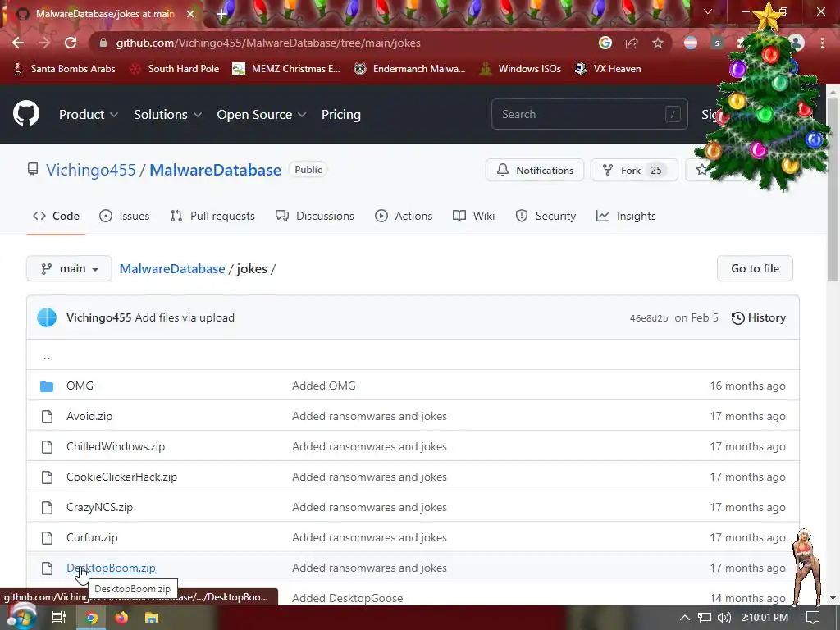Image resolution: width=840 pixels, height=630 pixels.
Task: Click the Go to file button
Action: pyautogui.click(x=755, y=268)
